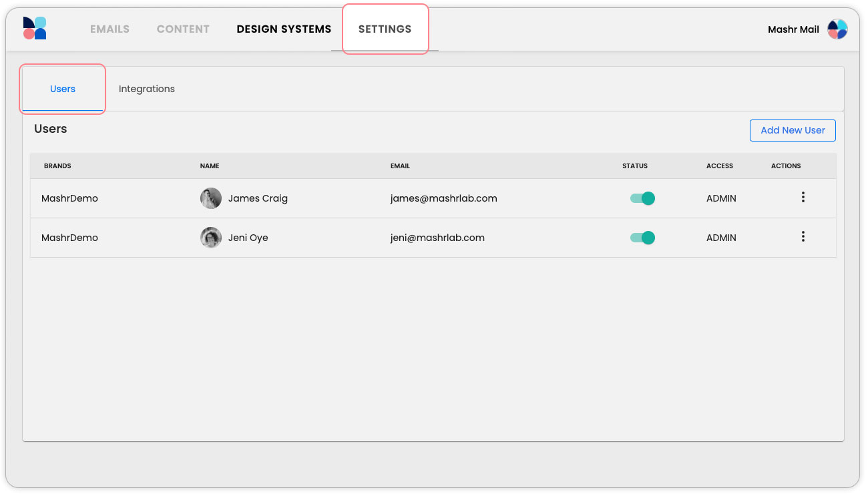This screenshot has height=494, width=868.
Task: Click the Name column header
Action: click(x=210, y=166)
